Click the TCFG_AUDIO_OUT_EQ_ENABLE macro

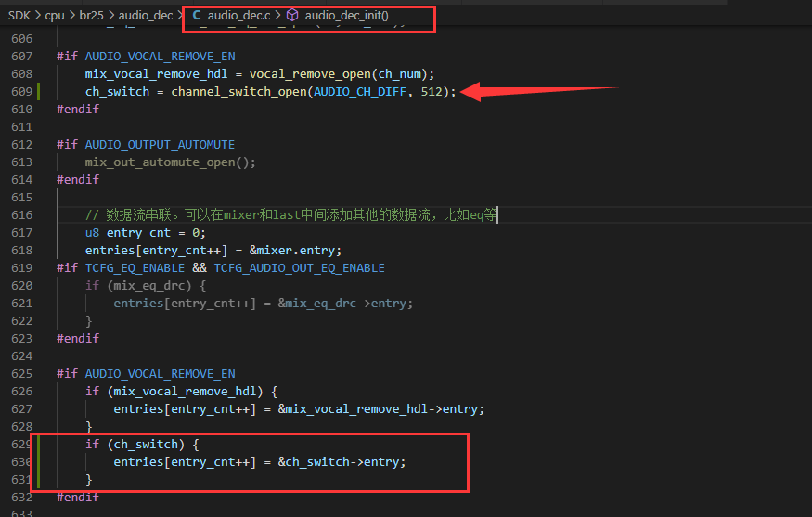click(300, 268)
